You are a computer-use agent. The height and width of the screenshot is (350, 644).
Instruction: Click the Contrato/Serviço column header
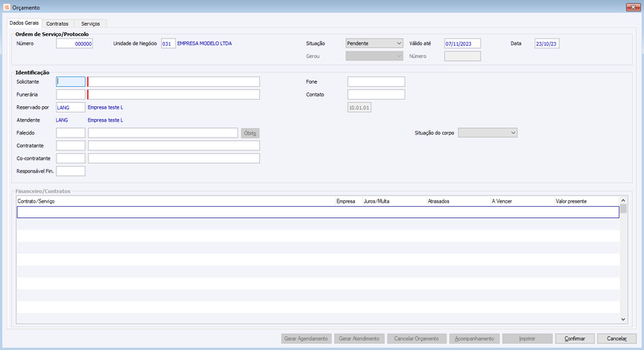point(175,201)
